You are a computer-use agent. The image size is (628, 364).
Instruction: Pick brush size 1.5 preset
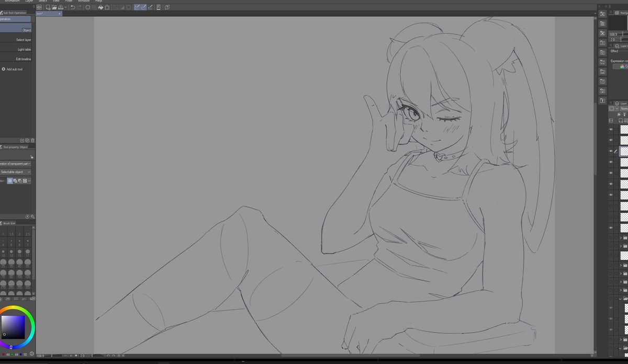pyautogui.click(x=12, y=232)
